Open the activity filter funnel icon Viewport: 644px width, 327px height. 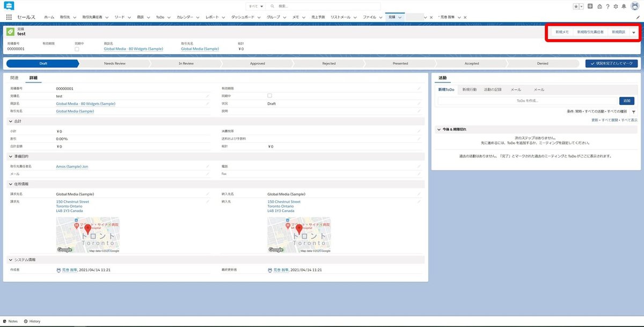point(634,112)
